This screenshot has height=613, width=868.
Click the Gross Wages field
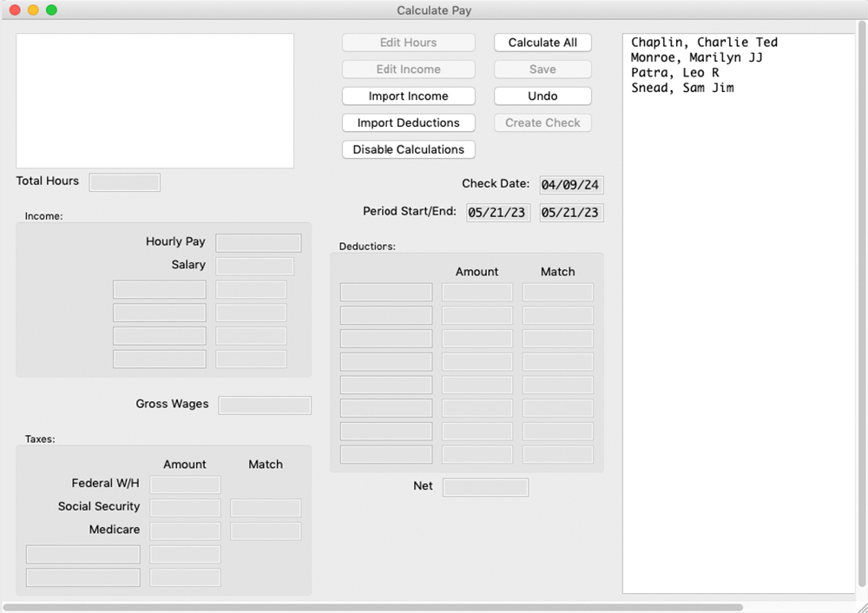[264, 405]
